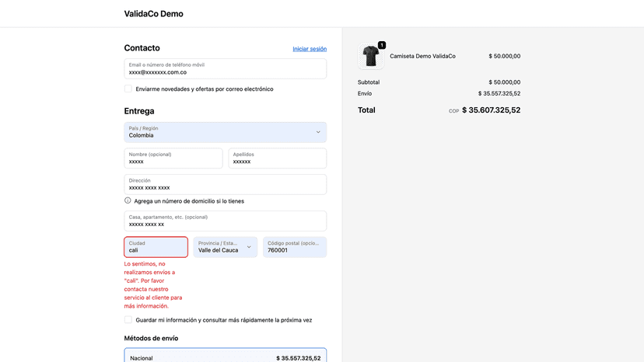Click the Envío cost value in summary

499,93
